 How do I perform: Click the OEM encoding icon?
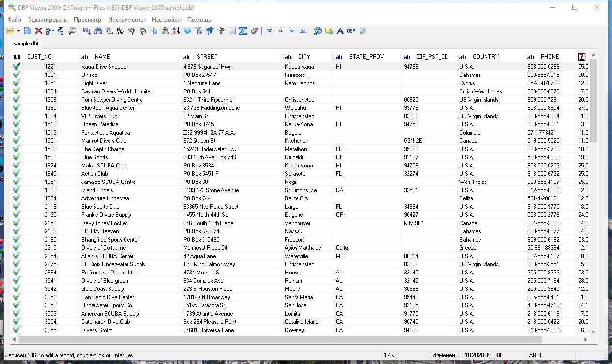[351, 31]
